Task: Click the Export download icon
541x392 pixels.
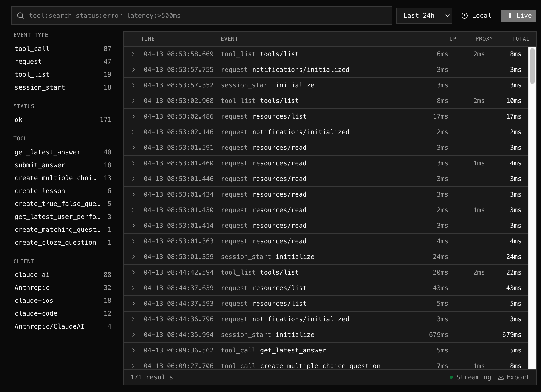Action: click(501, 377)
